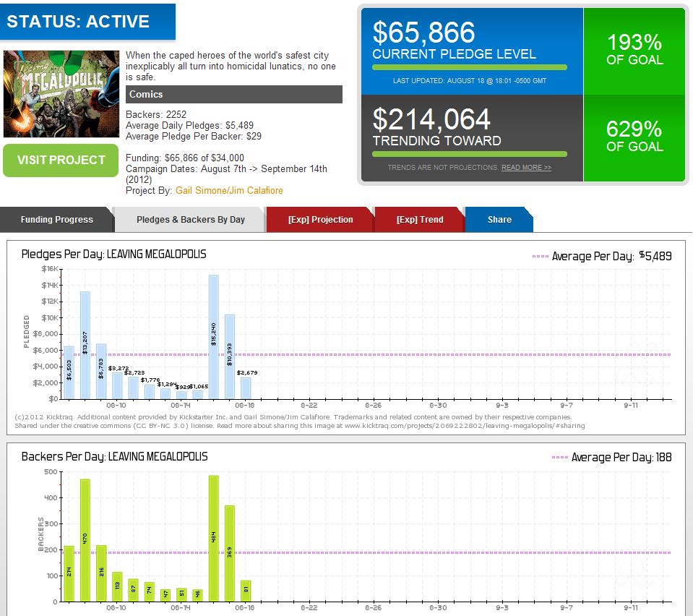Click the 629% of goal green box
This screenshot has height=616, width=693.
(634, 137)
